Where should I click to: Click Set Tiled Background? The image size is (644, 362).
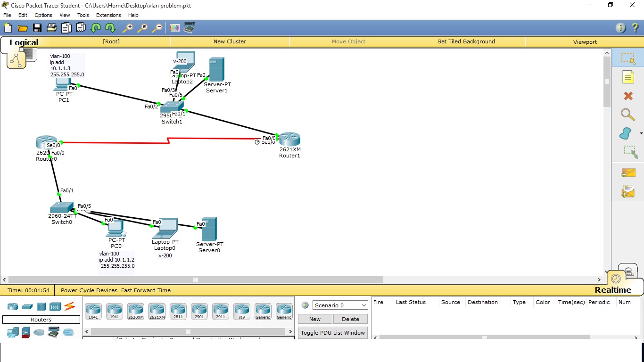click(x=466, y=41)
